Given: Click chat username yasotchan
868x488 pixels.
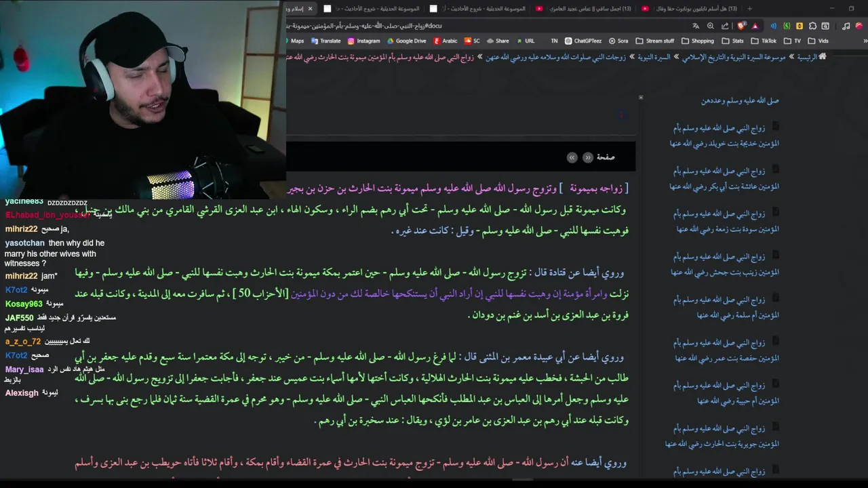Looking at the screenshot, I should [25, 243].
